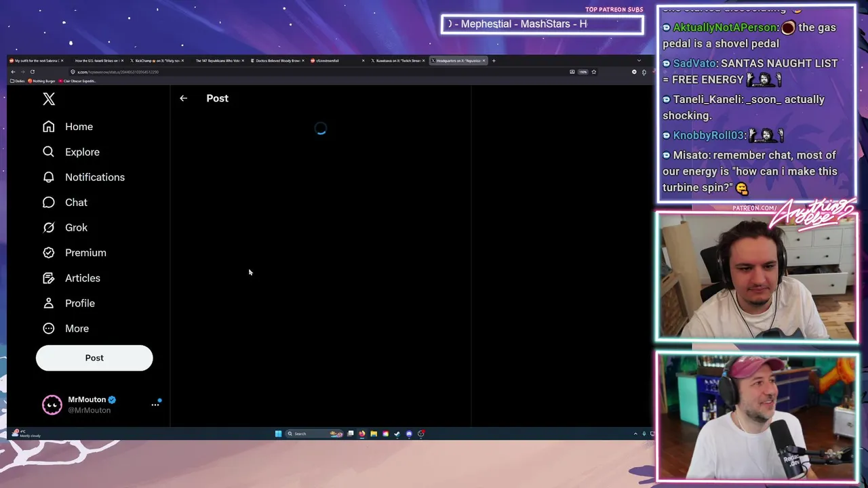This screenshot has height=488, width=868.
Task: Bookmark page with the star icon
Action: (593, 72)
